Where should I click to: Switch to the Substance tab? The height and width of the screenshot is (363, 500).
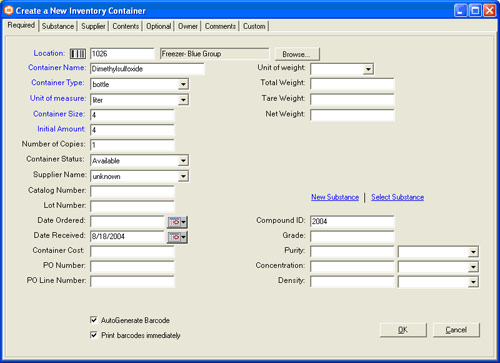58,26
